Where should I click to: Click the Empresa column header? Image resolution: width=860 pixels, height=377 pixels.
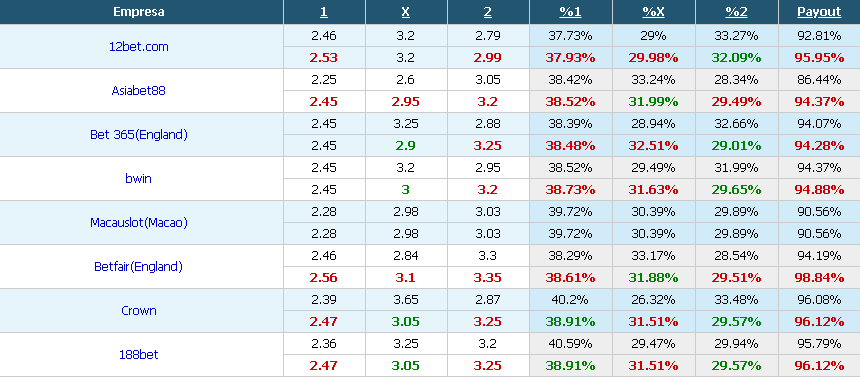pos(139,12)
